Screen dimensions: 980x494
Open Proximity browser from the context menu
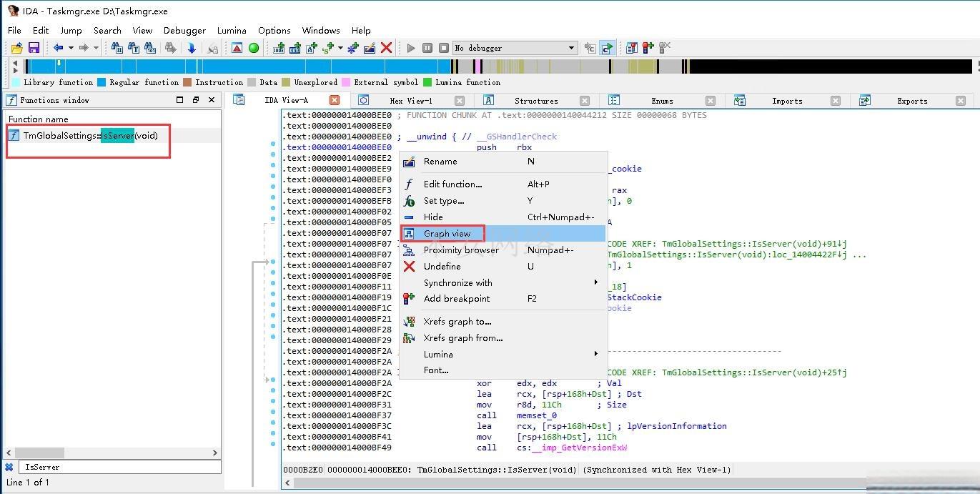click(503, 250)
